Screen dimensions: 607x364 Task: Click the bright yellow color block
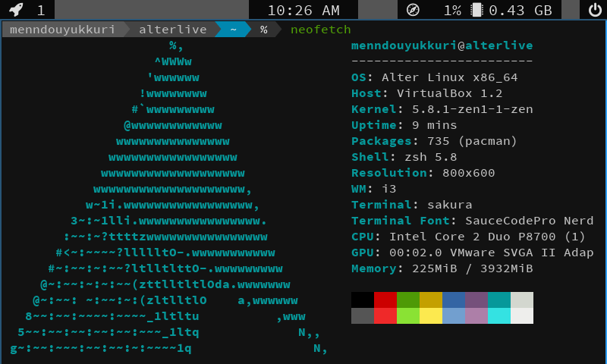coord(431,315)
